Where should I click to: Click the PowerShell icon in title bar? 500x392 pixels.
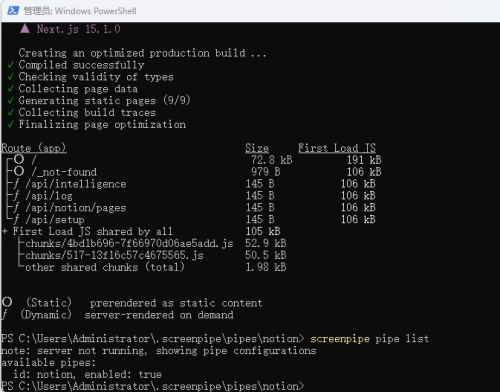[x=13, y=11]
